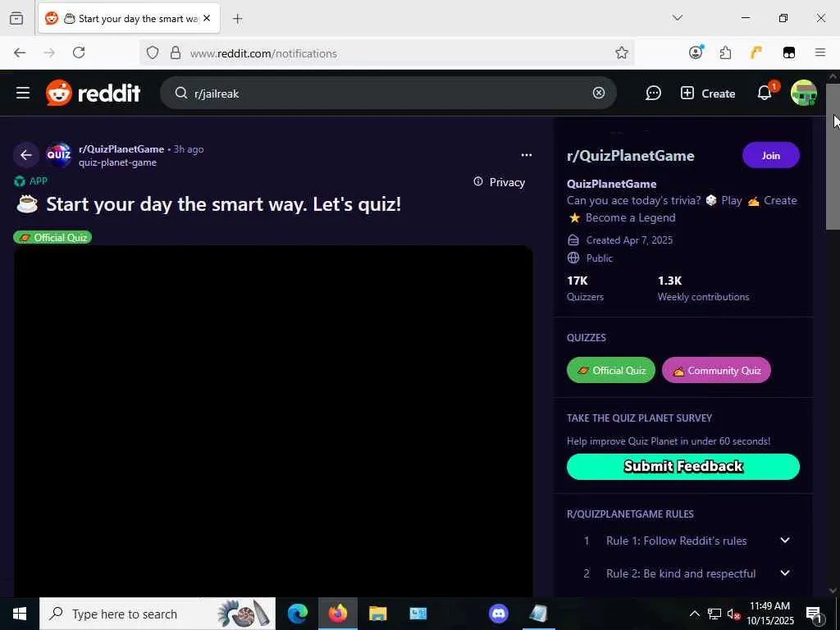Create a new post
840x630 pixels.
coord(708,94)
